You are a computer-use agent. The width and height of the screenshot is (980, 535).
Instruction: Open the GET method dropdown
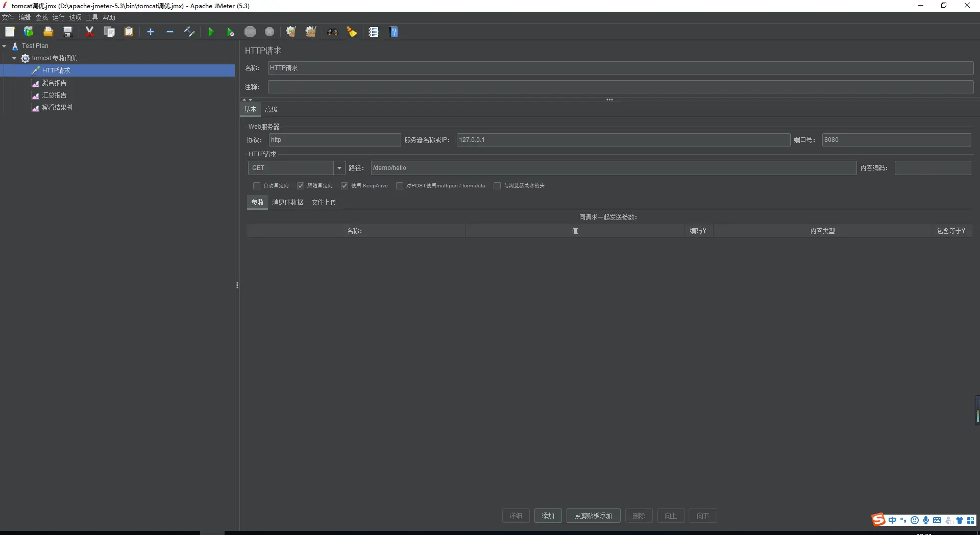point(339,168)
